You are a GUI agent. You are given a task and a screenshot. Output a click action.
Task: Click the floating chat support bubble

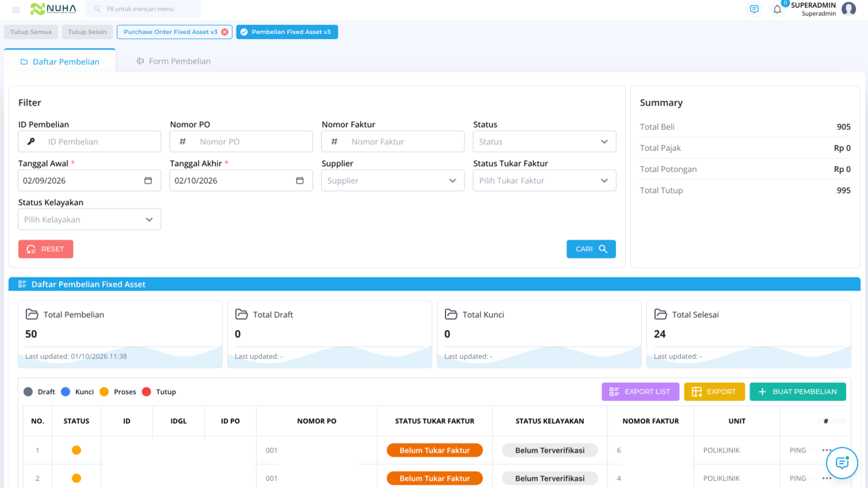tap(842, 463)
